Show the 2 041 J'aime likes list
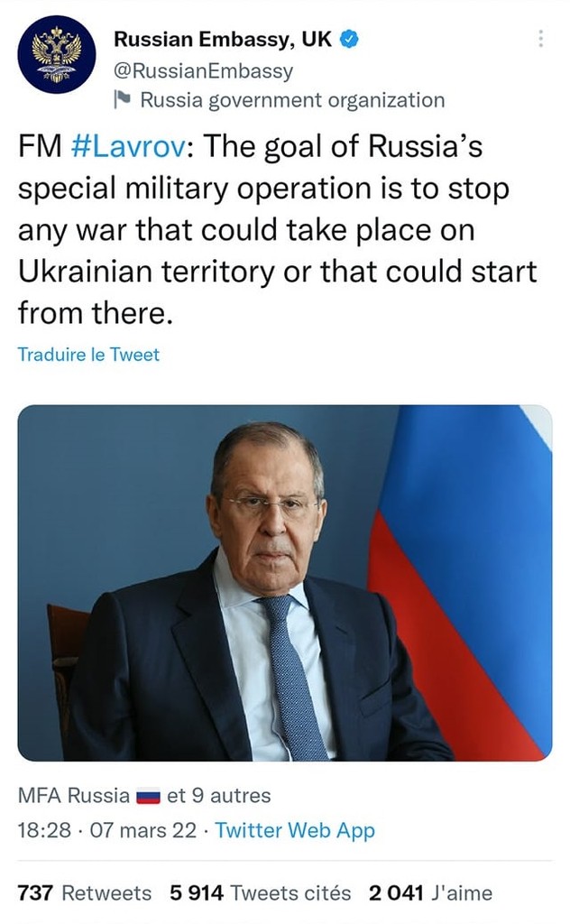 pyautogui.click(x=430, y=893)
